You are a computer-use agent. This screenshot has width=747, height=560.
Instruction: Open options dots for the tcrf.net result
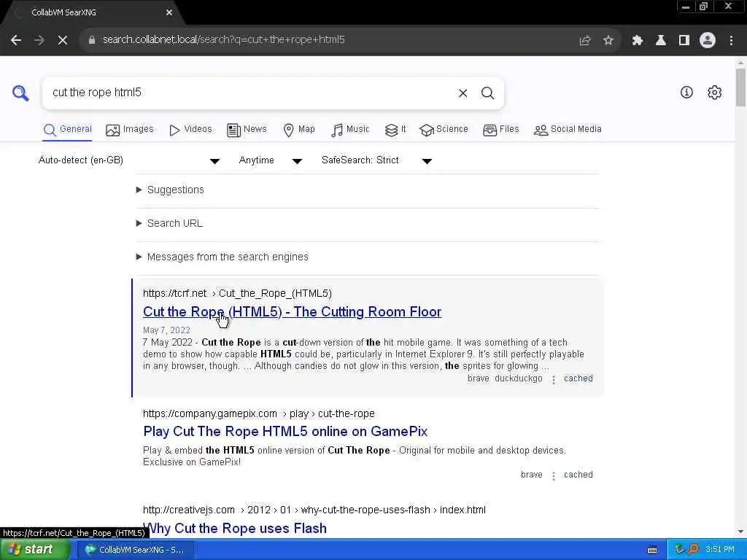tap(554, 379)
